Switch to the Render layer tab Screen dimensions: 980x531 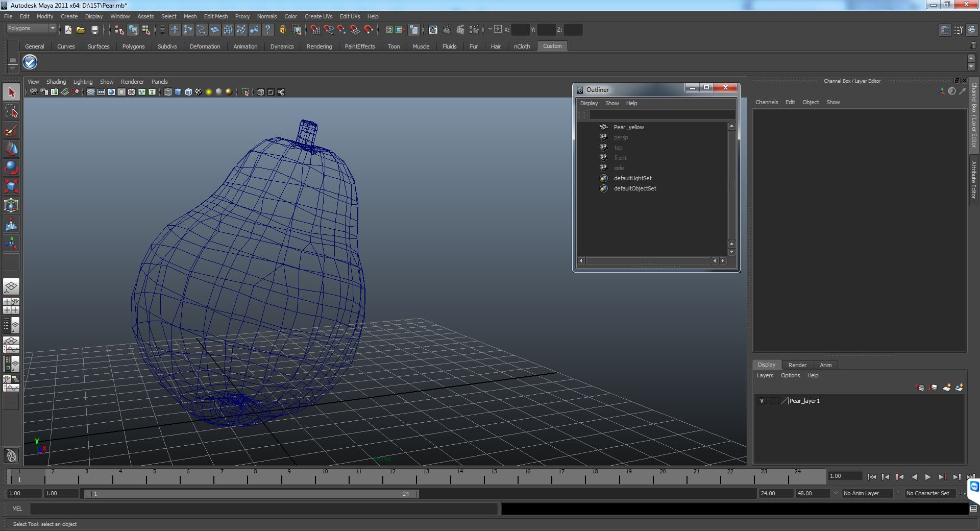point(797,365)
